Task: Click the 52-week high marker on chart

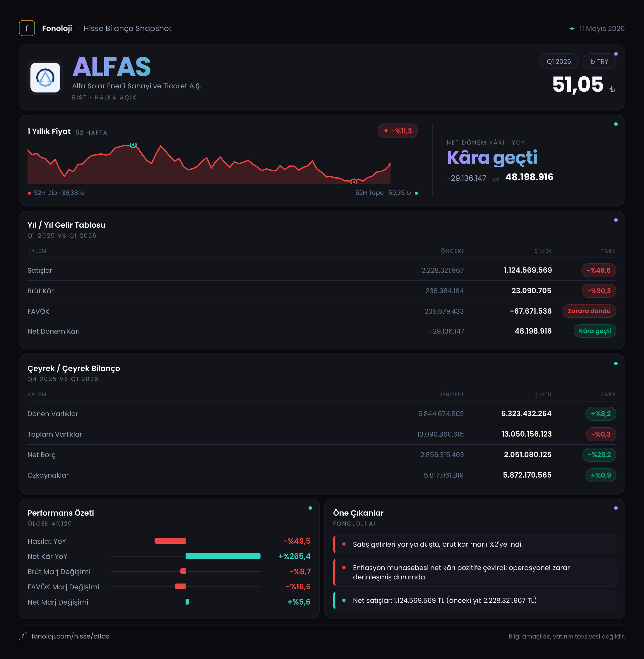Action: [x=133, y=145]
